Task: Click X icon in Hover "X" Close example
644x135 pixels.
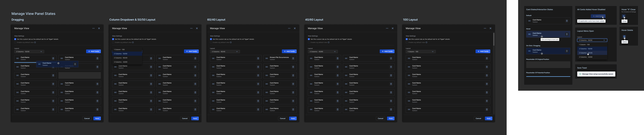Action: coord(624,16)
